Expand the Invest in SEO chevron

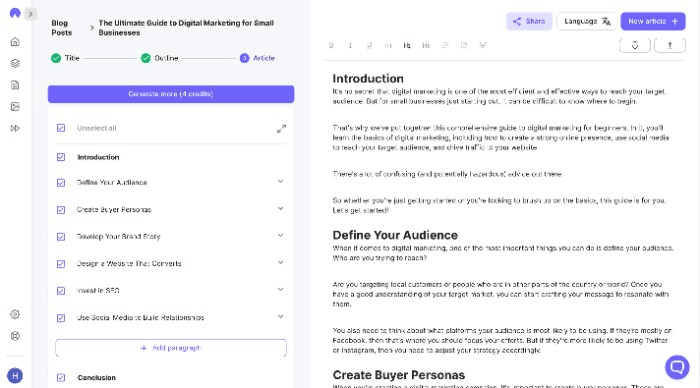[x=280, y=289]
